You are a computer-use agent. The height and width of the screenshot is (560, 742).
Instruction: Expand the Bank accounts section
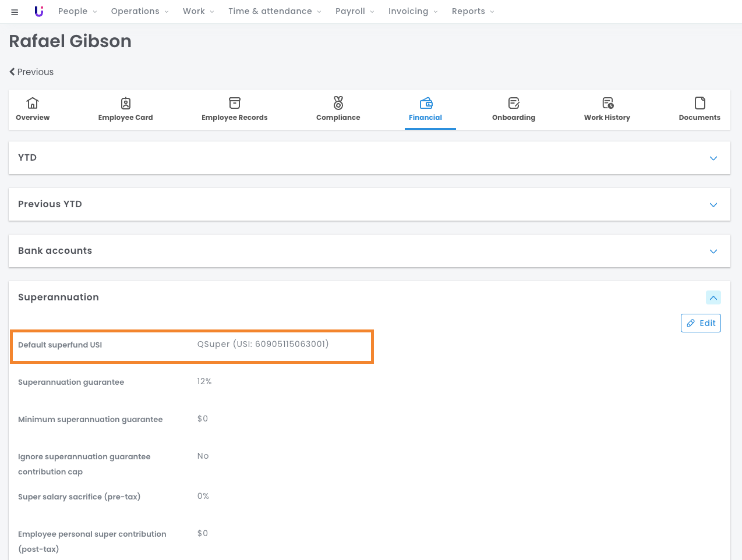pyautogui.click(x=713, y=251)
